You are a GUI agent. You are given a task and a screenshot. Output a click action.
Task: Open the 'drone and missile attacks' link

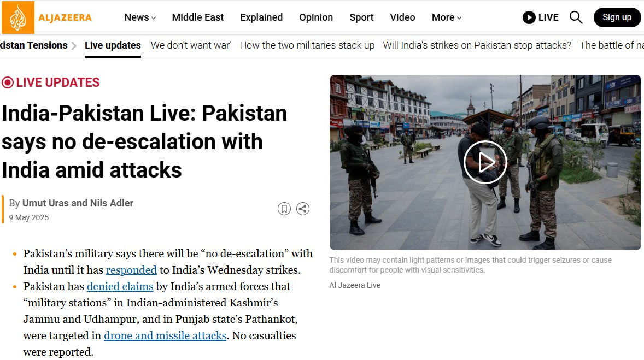coord(165,336)
